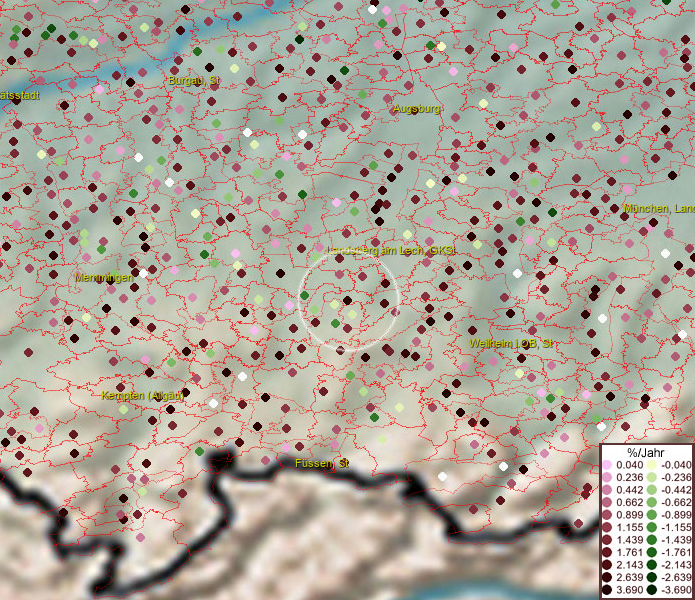
Task: Click the 0.236 legend value
Action: point(629,477)
